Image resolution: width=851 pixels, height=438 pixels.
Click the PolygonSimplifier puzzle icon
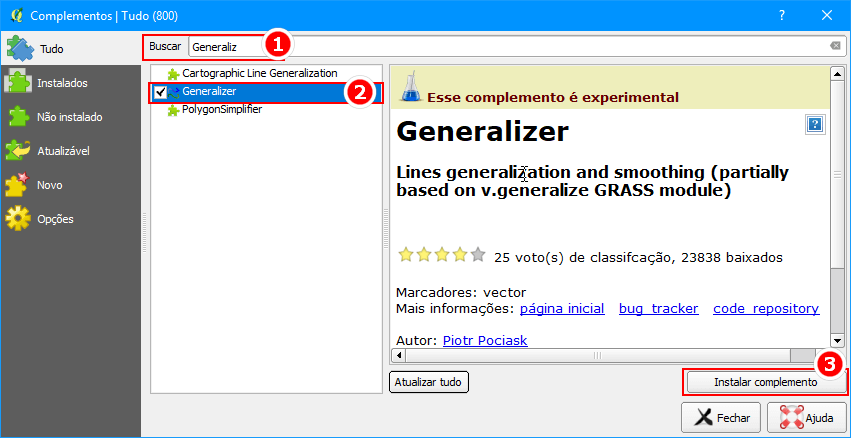[173, 111]
